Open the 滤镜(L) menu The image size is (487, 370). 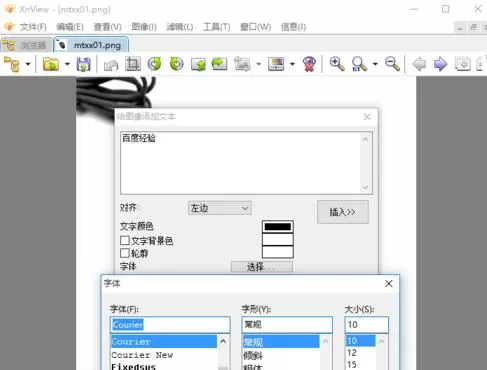[180, 27]
